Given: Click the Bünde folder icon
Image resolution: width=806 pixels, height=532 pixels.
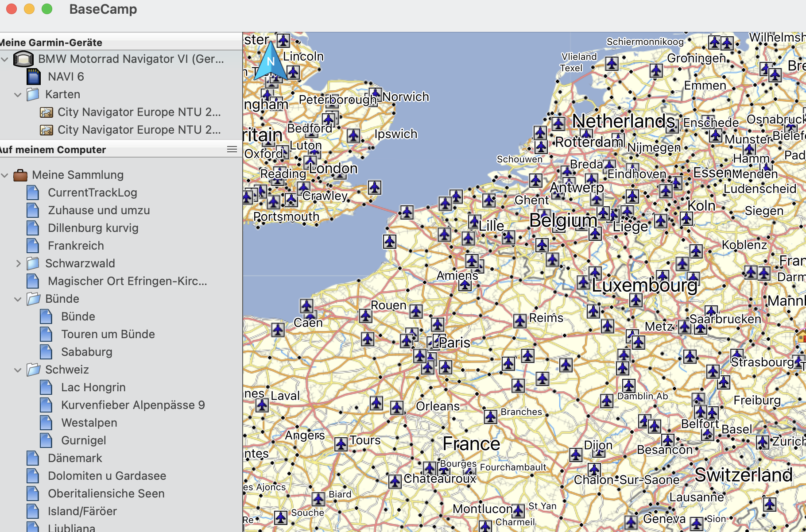Looking at the screenshot, I should click(33, 299).
